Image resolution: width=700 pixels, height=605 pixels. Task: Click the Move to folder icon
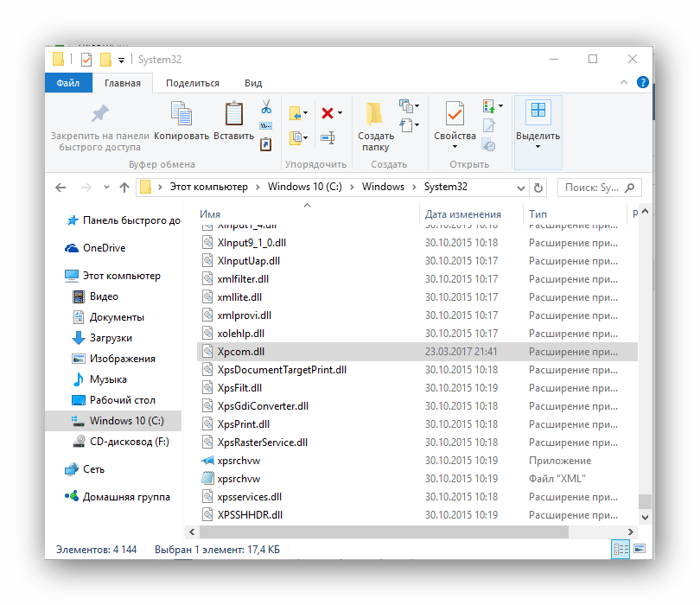coord(296,113)
